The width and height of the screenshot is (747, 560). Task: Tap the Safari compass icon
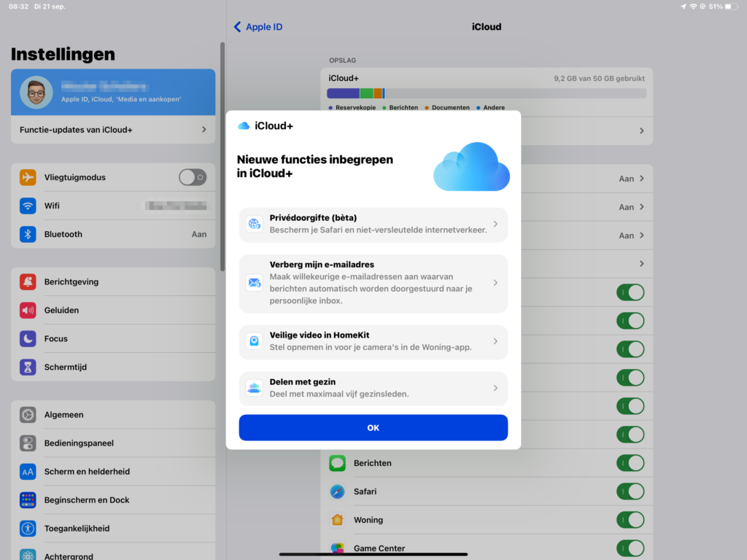point(337,491)
